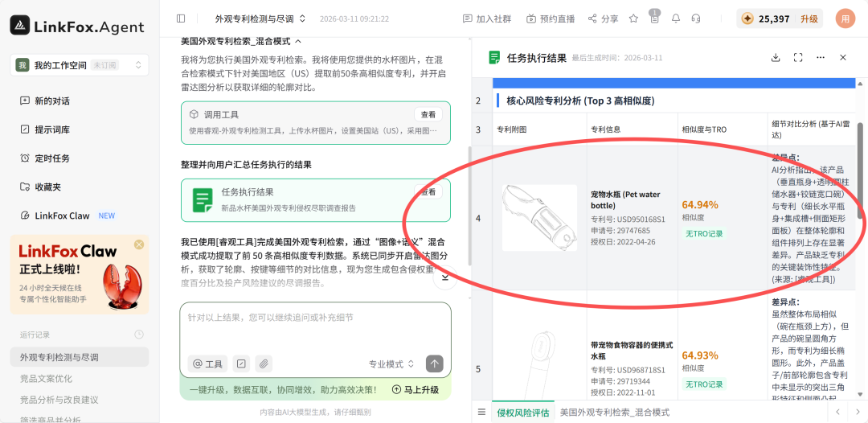Viewport: 868px width, 423px height.
Task: Open LinkFox Claw in the sidebar
Action: coord(68,216)
